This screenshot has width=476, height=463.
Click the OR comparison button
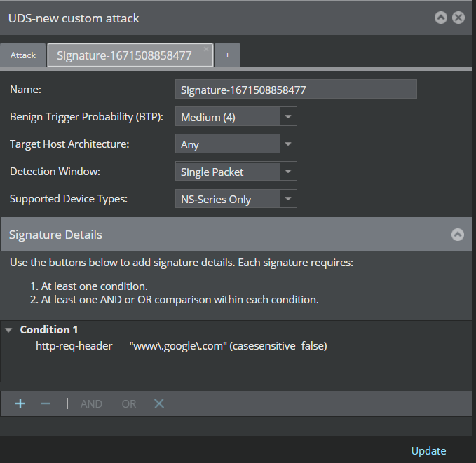[x=129, y=404]
